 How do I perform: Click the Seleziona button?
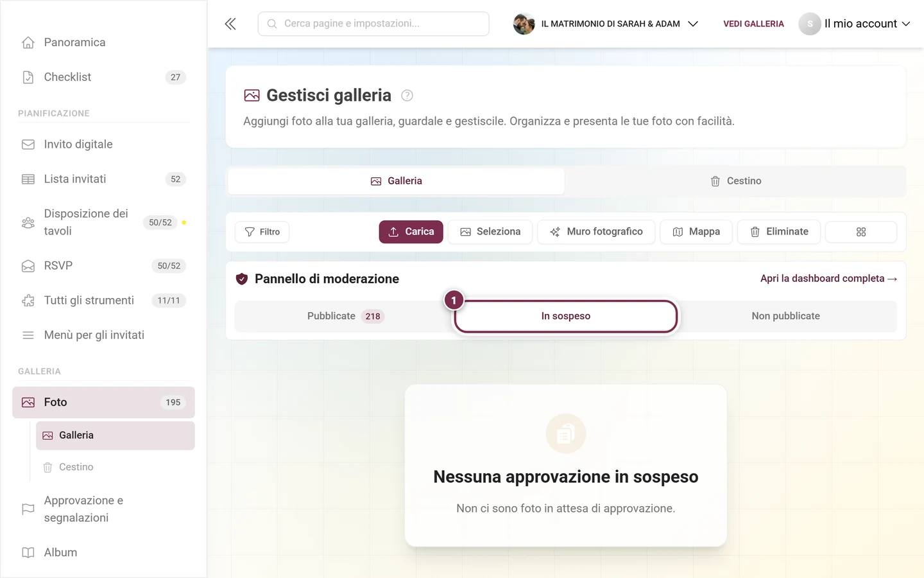[490, 232]
